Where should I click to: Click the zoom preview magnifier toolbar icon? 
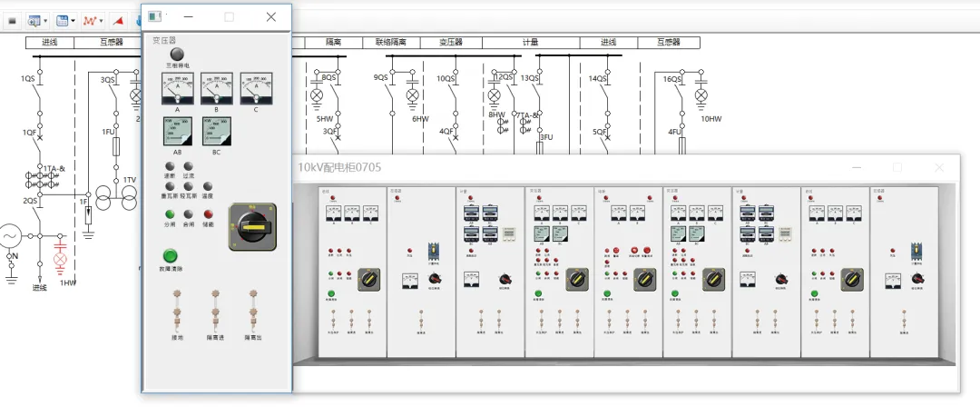(x=34, y=21)
